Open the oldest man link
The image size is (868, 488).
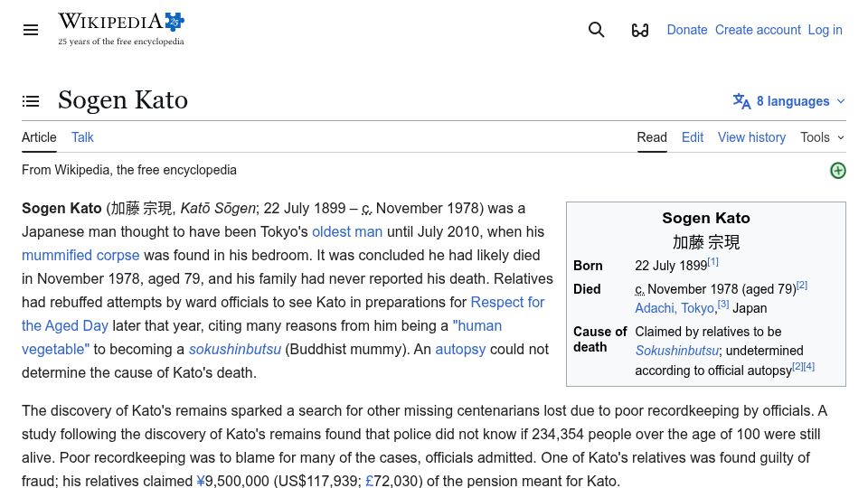(347, 232)
